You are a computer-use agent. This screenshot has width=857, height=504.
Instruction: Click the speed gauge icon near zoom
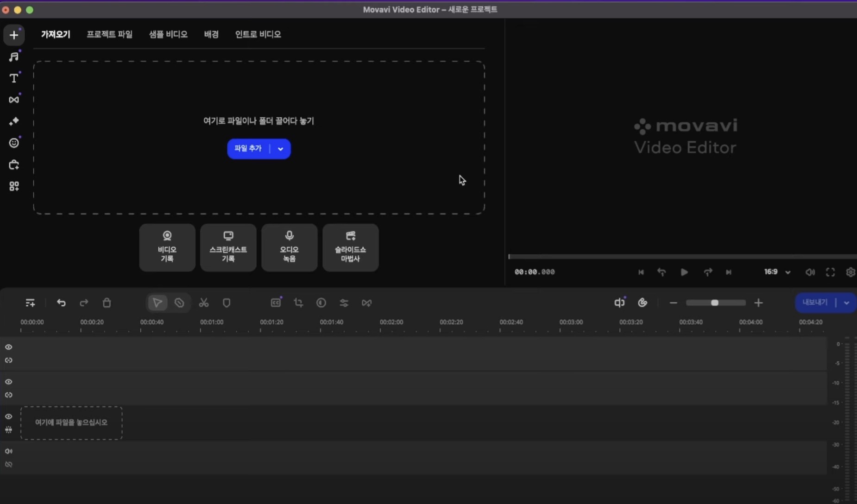point(643,302)
